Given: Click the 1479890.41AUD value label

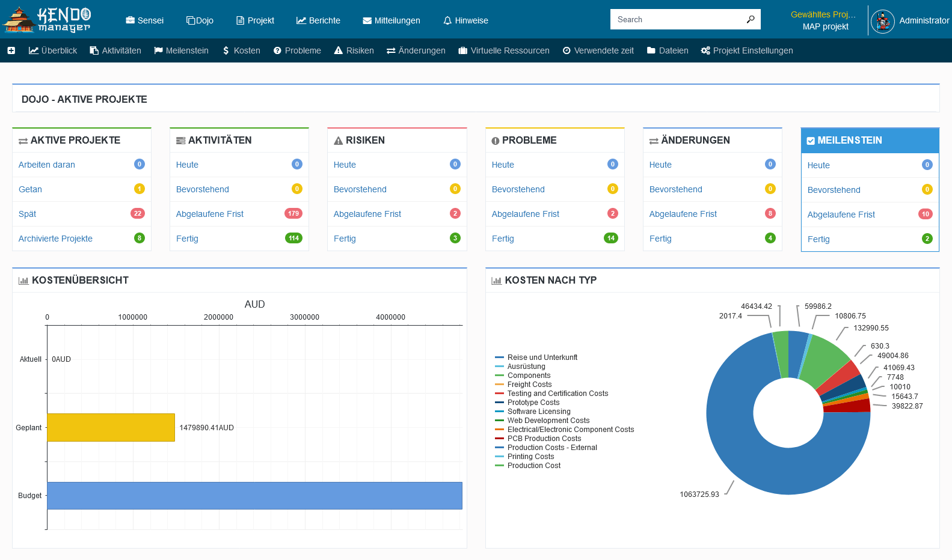Looking at the screenshot, I should (x=207, y=428).
